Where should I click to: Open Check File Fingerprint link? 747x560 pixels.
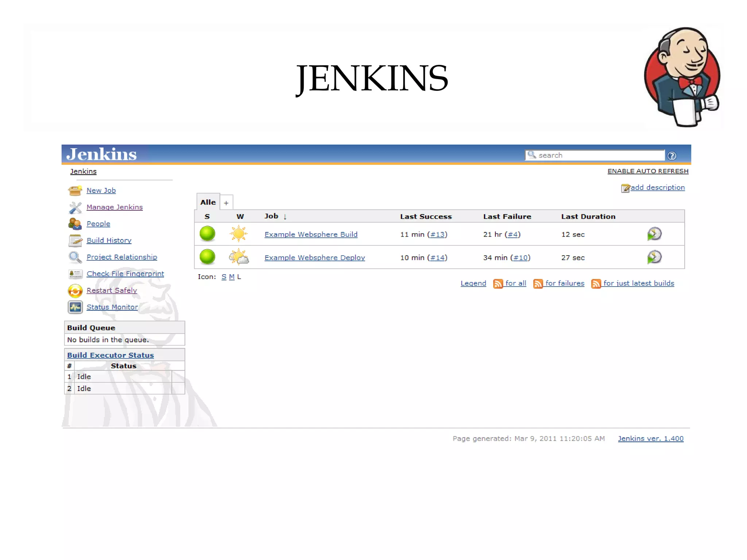[125, 274]
